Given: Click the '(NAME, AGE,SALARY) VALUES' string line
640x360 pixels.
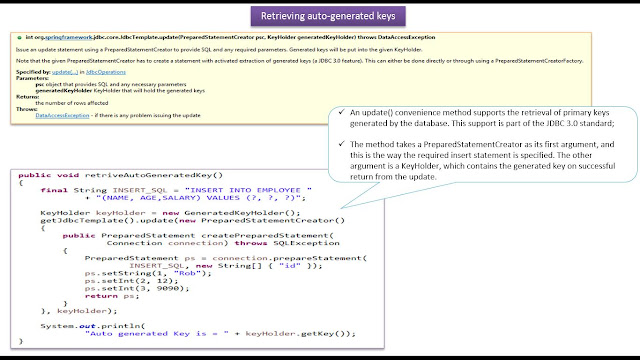Looking at the screenshot, I should click(196, 198).
